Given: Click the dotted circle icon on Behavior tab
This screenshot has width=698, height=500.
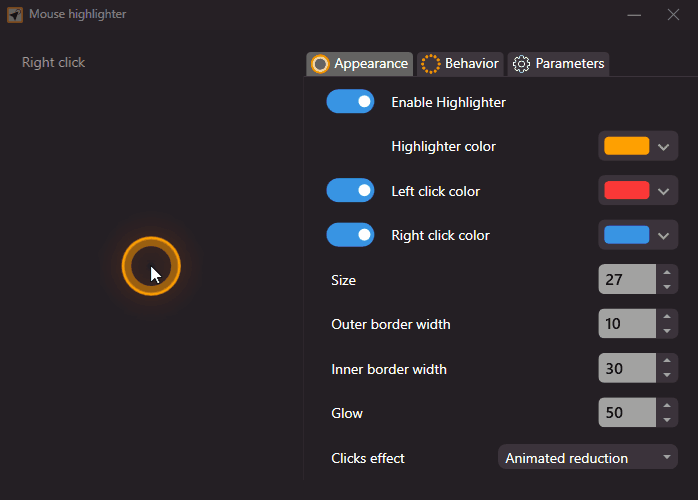Looking at the screenshot, I should pos(430,64).
